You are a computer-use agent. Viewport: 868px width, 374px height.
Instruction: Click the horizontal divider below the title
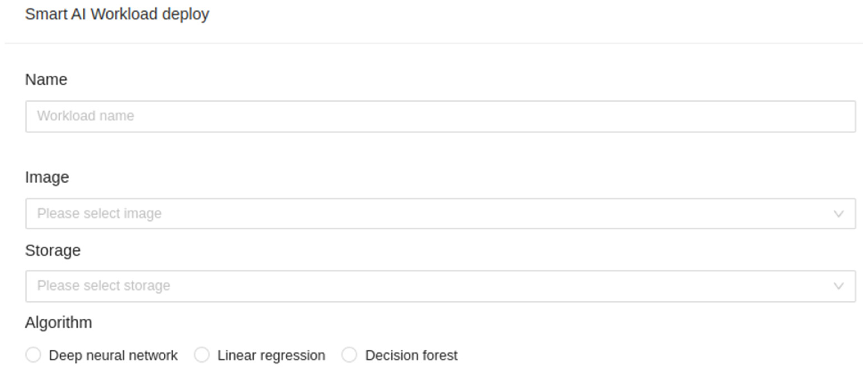tap(434, 43)
